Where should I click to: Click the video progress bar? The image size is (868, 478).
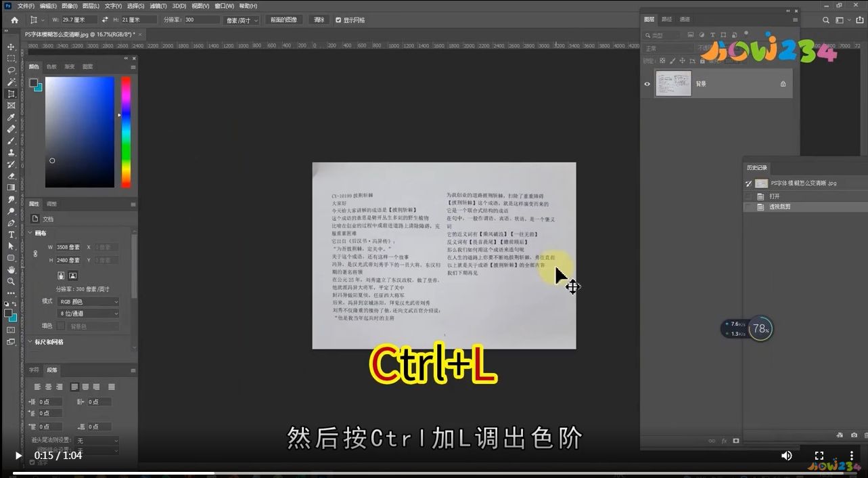(x=434, y=473)
